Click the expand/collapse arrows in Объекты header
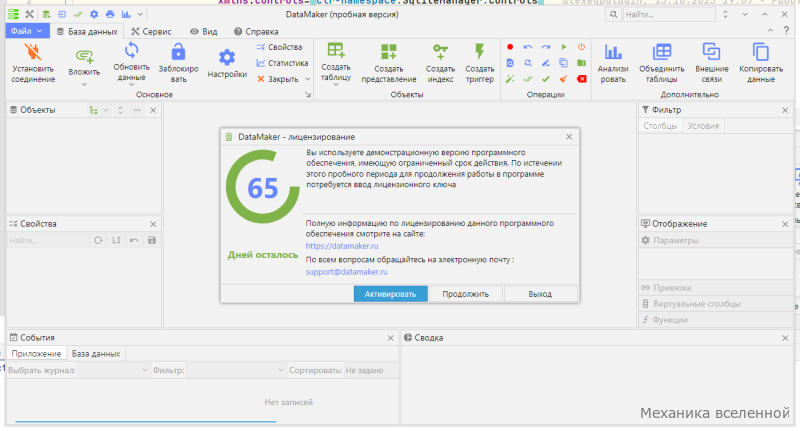Screen dimensions: 800x431 [120, 110]
